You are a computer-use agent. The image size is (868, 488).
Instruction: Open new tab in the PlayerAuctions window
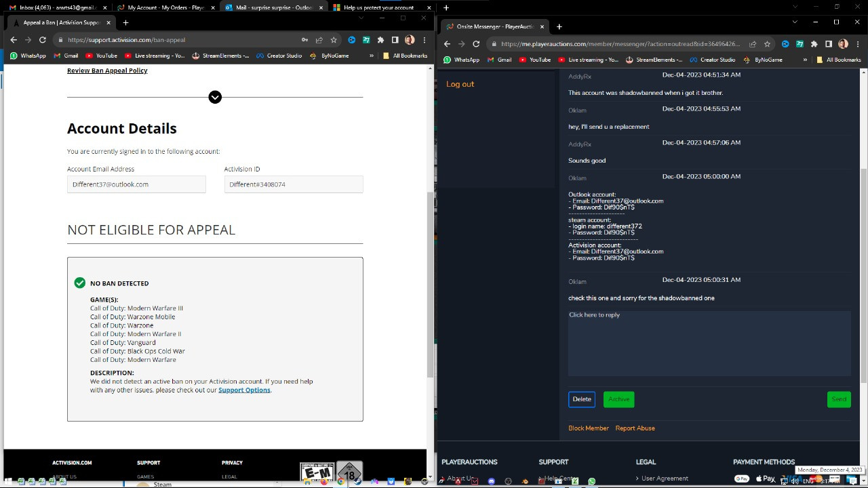point(559,26)
